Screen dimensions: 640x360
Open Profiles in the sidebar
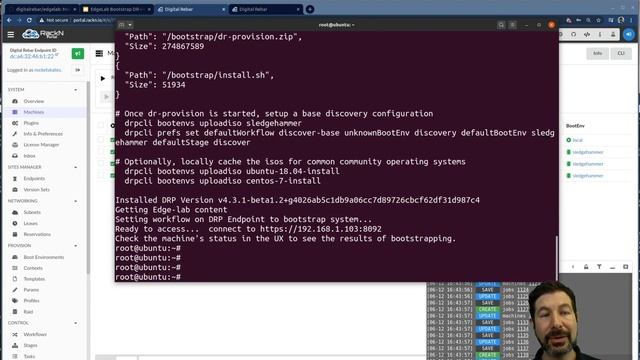pos(31,301)
